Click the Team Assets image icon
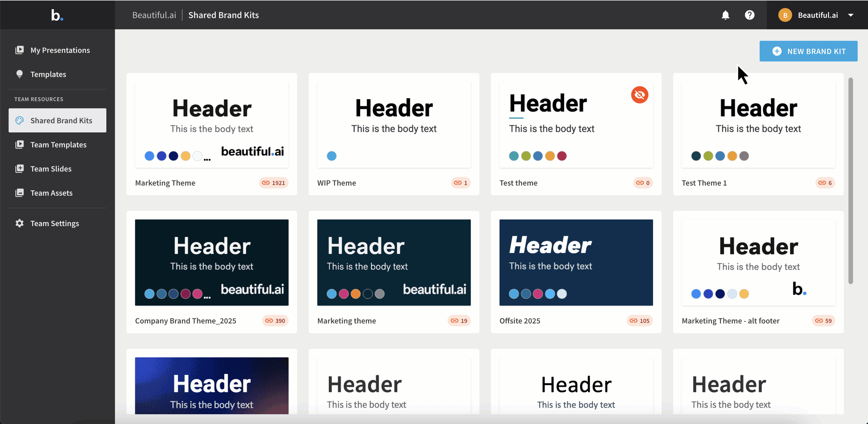 click(x=20, y=193)
